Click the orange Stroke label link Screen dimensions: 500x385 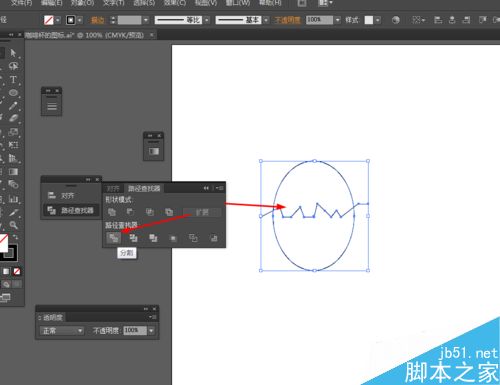click(97, 20)
